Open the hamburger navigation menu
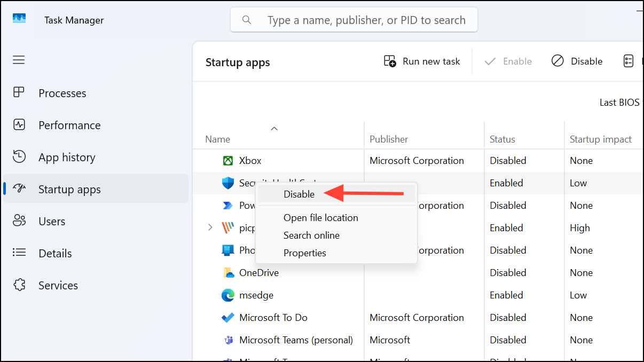The image size is (644, 362). tap(19, 60)
